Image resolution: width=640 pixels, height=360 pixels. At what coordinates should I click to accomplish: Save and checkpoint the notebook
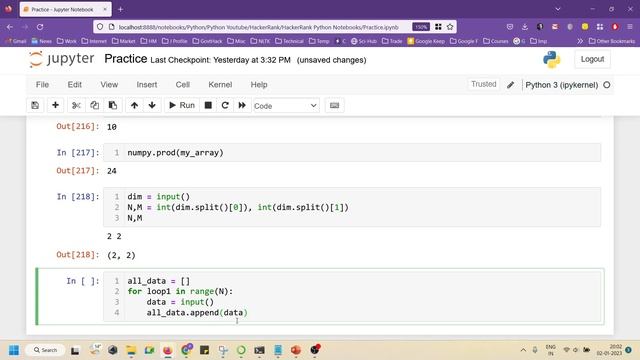click(x=35, y=105)
